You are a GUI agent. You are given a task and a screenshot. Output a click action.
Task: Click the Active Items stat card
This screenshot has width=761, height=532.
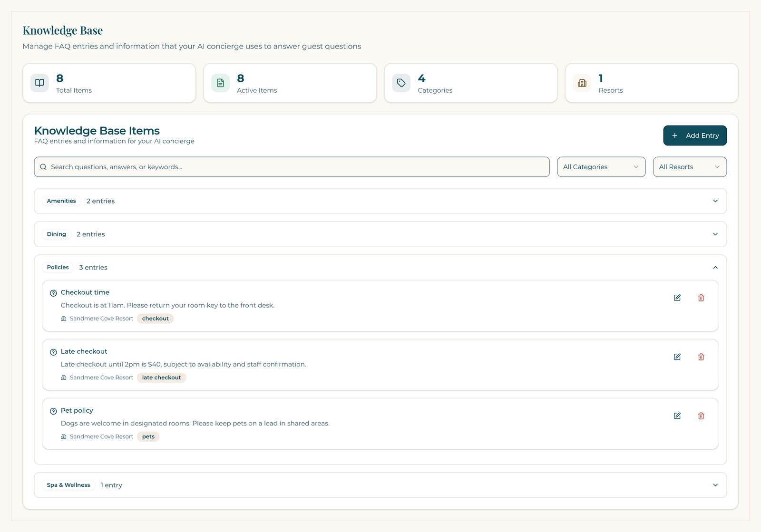coord(290,83)
